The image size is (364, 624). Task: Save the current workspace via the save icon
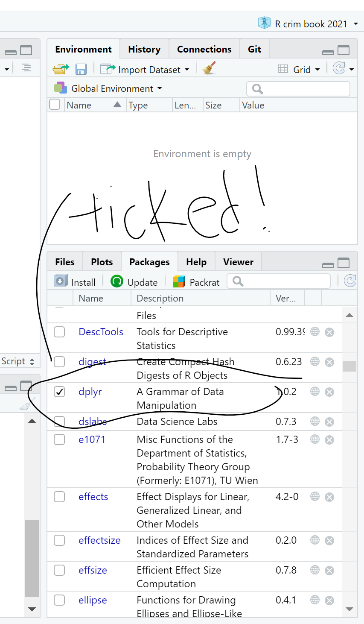click(x=81, y=68)
